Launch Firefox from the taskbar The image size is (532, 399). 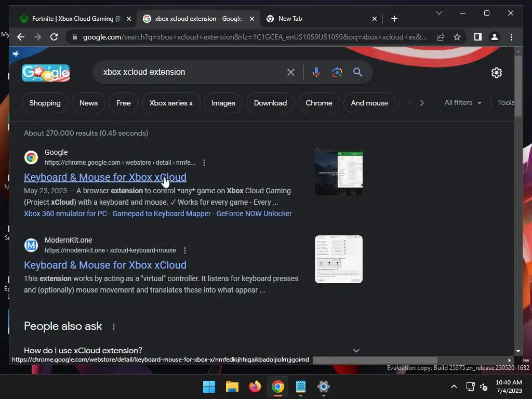click(255, 387)
